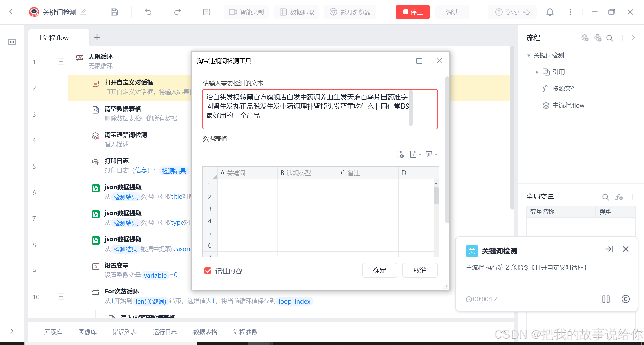The height and width of the screenshot is (345, 644).
Task: Click the 数据抓取 button
Action: tap(297, 12)
